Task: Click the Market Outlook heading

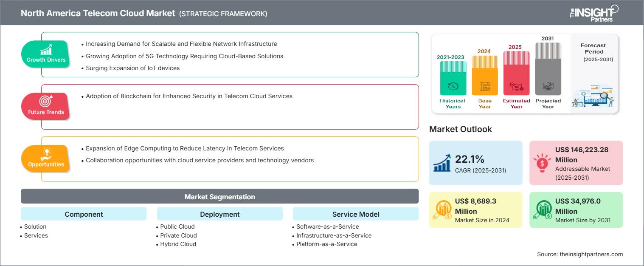Action: pyautogui.click(x=461, y=129)
